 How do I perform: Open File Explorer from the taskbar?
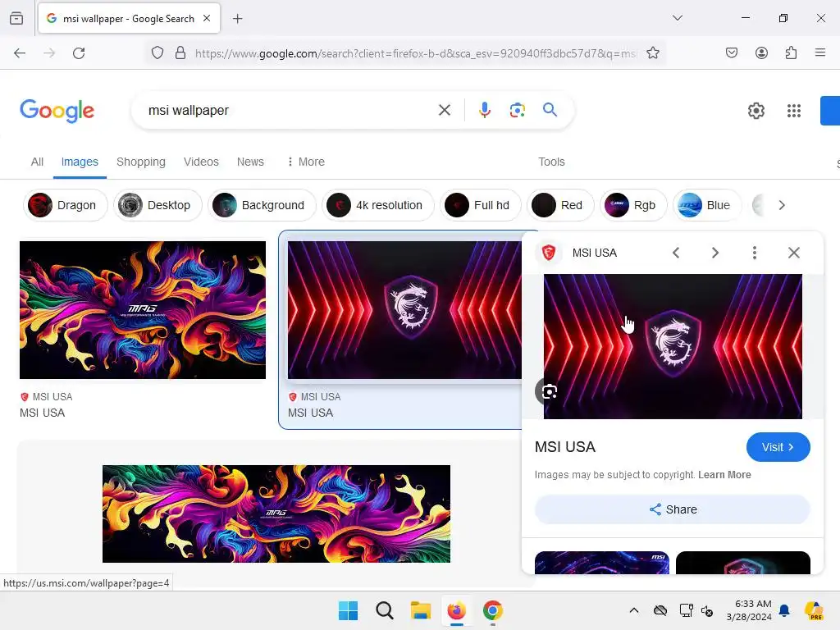421,610
